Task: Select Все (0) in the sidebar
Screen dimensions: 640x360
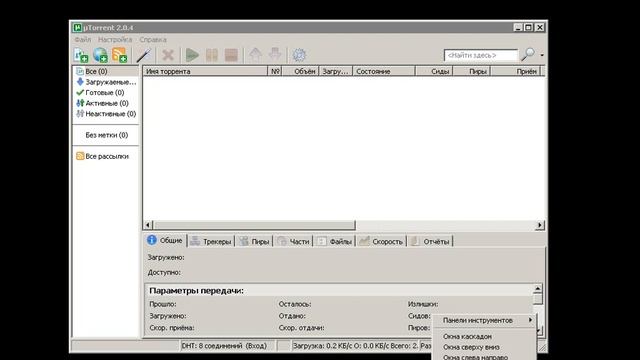Action: coord(106,71)
